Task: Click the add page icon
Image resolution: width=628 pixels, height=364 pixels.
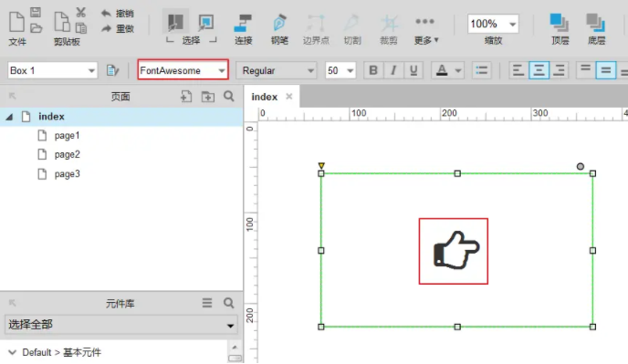Action: (186, 96)
